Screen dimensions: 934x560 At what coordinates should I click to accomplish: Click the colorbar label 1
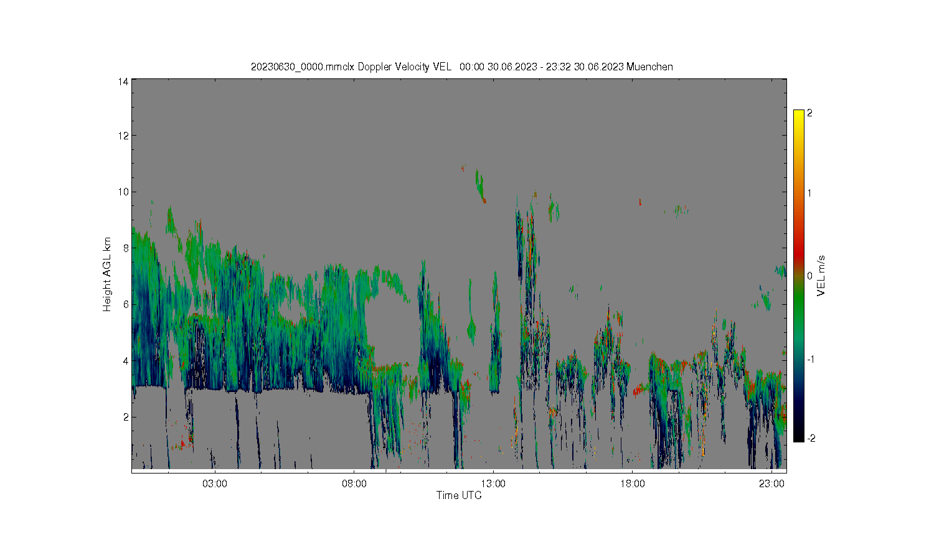click(x=809, y=193)
